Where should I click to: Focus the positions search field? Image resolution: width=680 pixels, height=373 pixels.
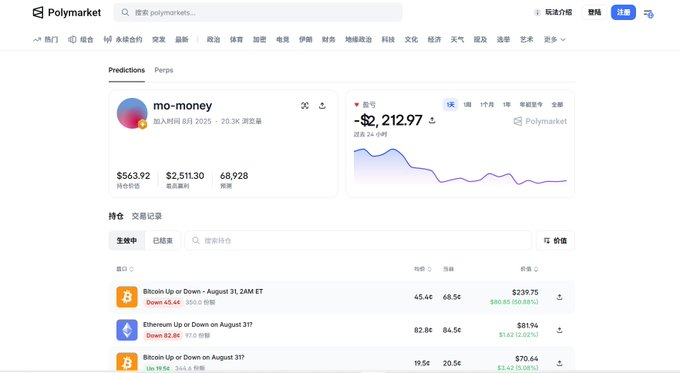(x=358, y=240)
